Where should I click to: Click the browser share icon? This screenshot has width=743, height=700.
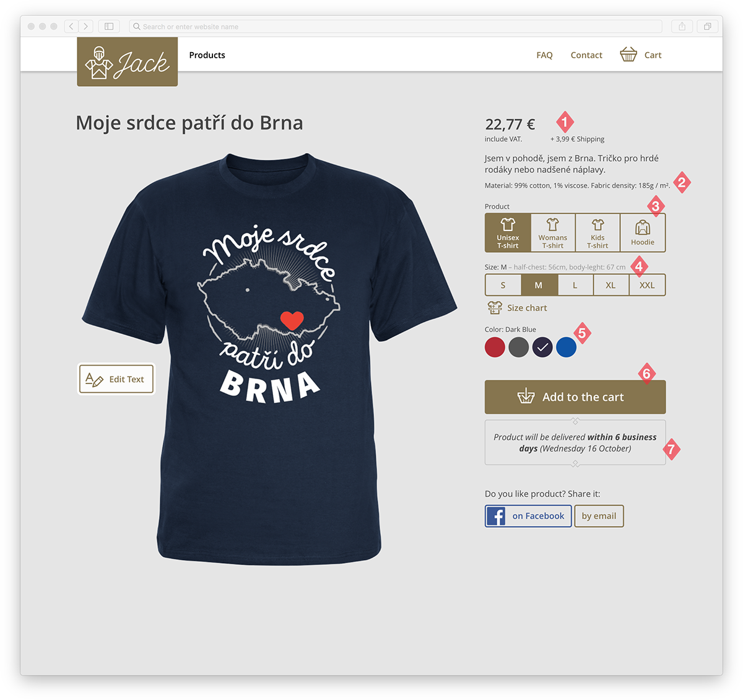pos(682,27)
